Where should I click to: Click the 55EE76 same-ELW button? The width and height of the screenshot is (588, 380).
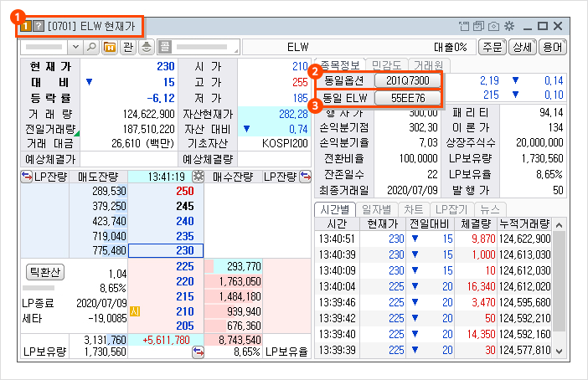(408, 98)
